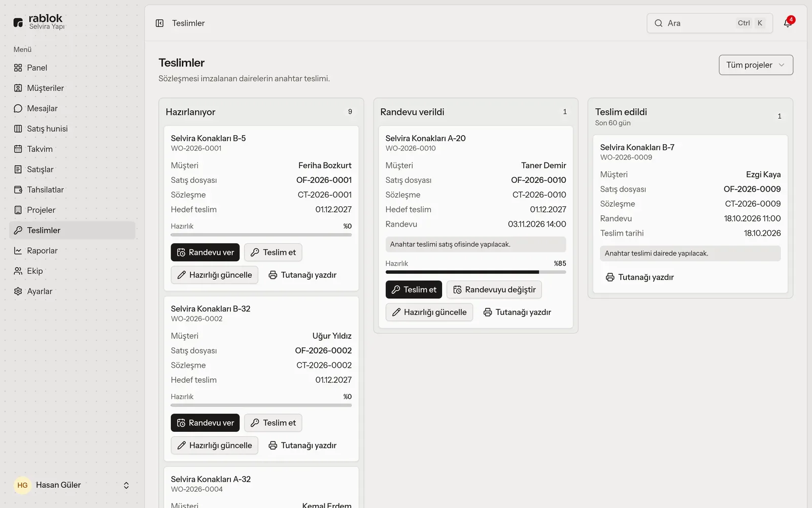Viewport: 812px width, 508px height.
Task: Open the Panel dashboard icon
Action: 18,68
